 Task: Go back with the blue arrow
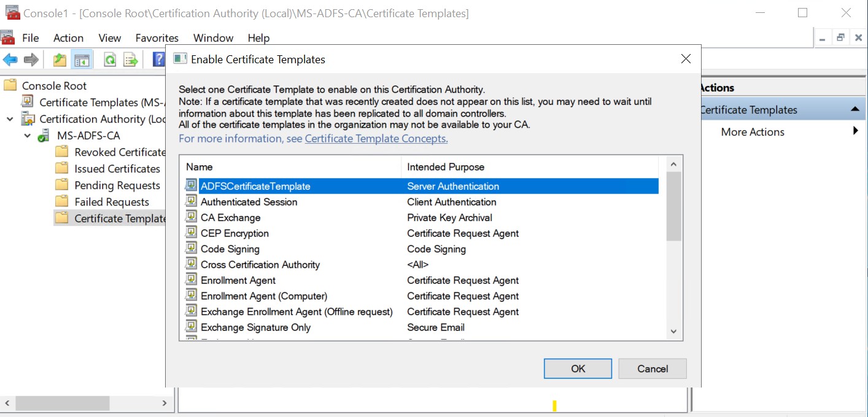(10, 60)
